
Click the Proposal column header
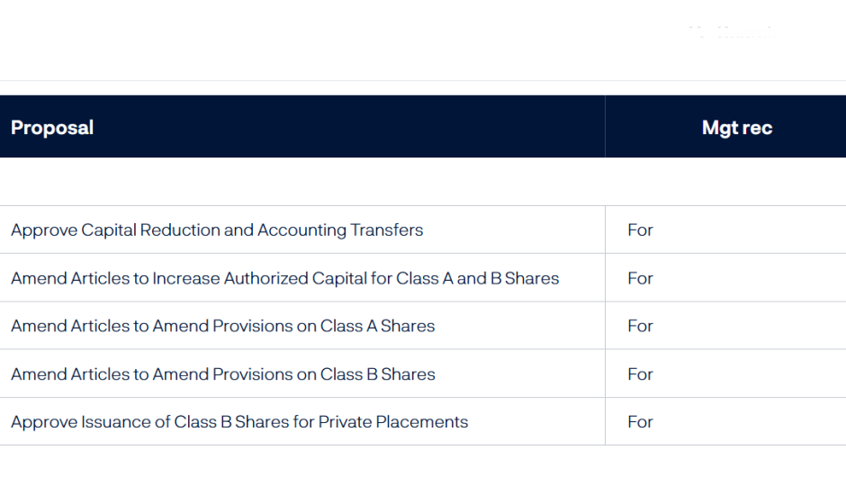click(52, 128)
